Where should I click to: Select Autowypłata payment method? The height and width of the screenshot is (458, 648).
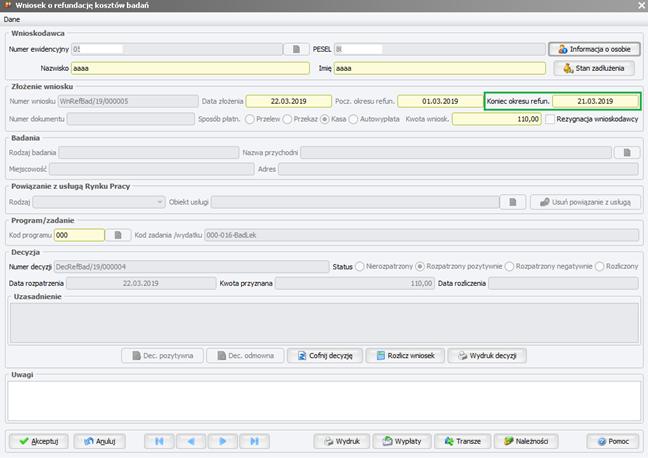353,119
